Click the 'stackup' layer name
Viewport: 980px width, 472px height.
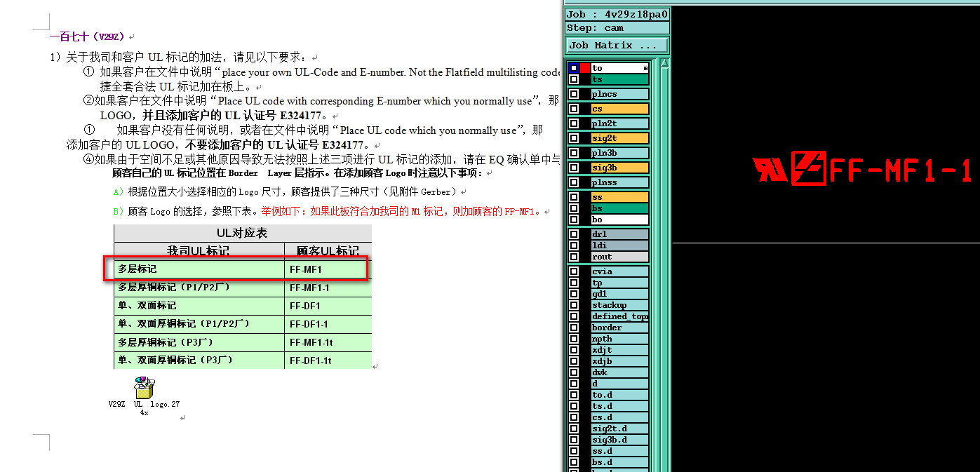pyautogui.click(x=620, y=305)
